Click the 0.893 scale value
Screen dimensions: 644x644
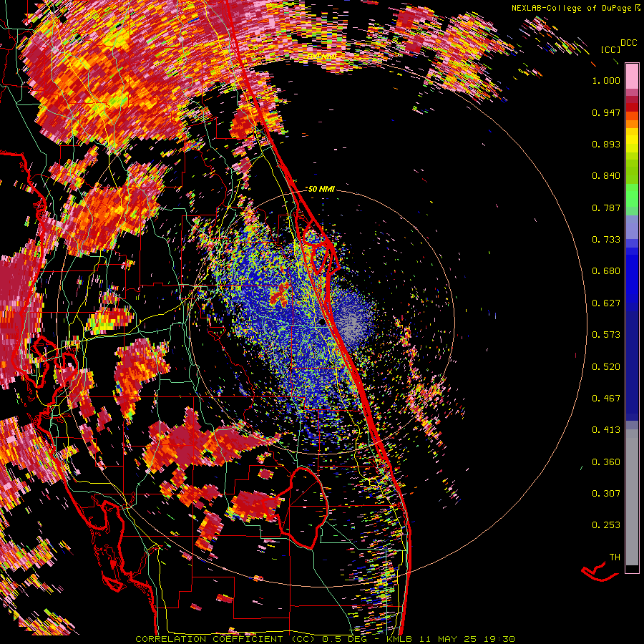tap(606, 144)
